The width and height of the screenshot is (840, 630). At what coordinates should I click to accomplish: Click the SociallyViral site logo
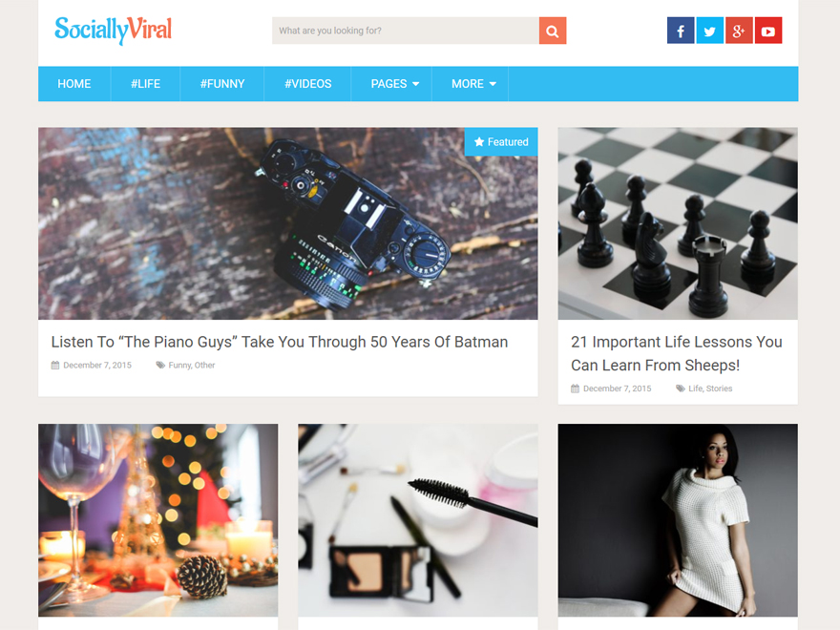click(x=113, y=30)
